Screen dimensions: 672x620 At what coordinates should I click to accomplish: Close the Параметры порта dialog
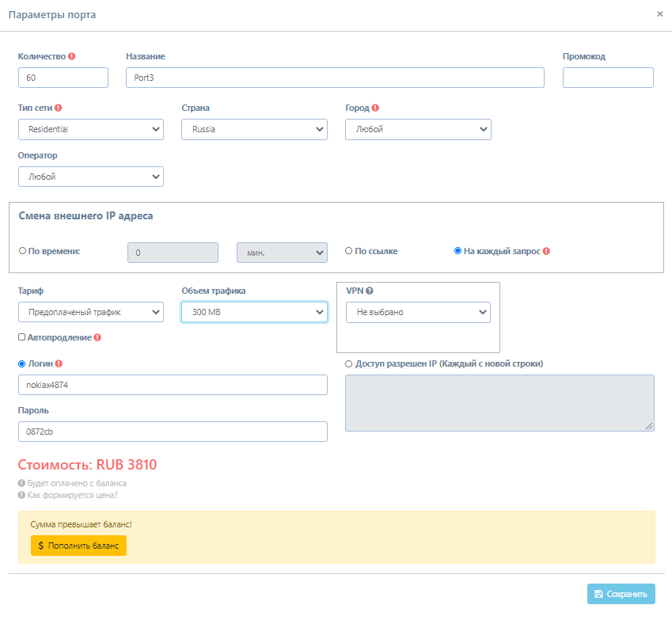(x=660, y=14)
